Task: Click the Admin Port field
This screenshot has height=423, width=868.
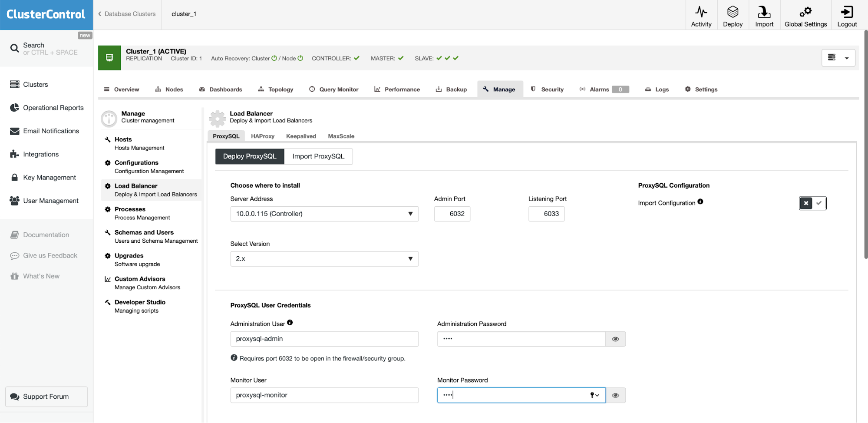Action: click(452, 214)
